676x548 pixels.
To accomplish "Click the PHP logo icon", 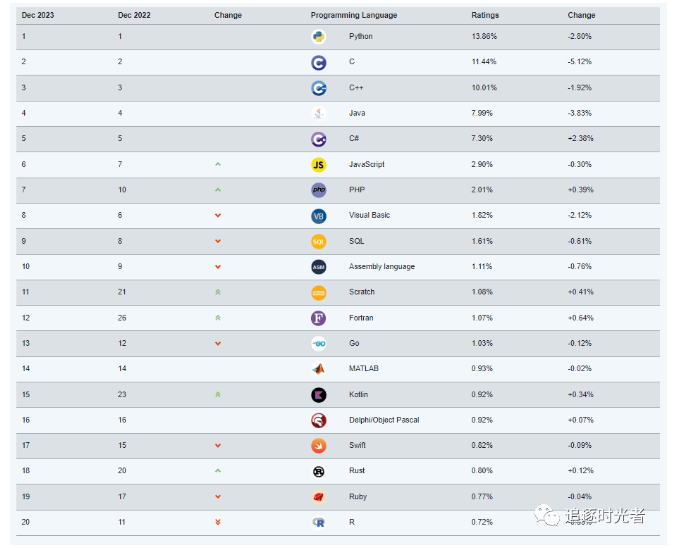I will 318,190.
